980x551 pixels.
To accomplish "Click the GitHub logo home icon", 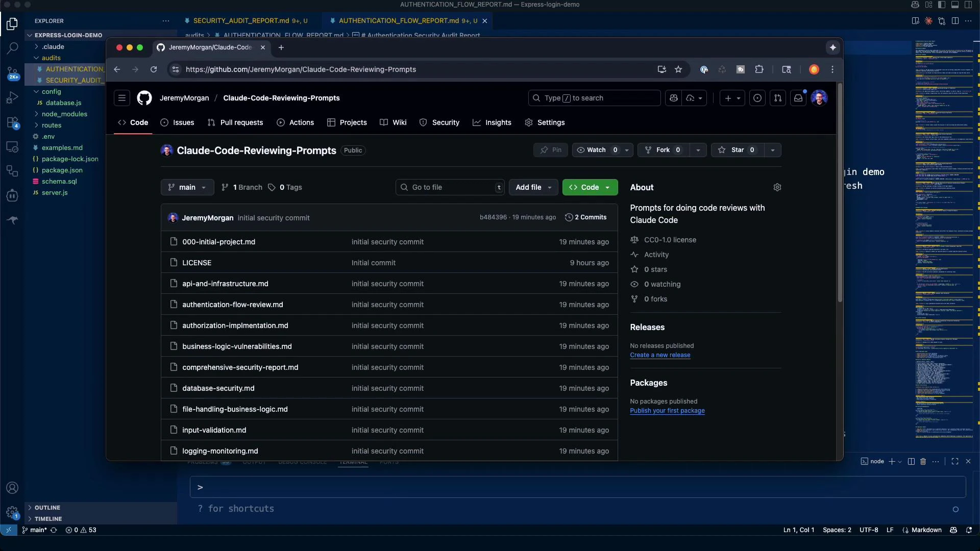I will pyautogui.click(x=144, y=98).
